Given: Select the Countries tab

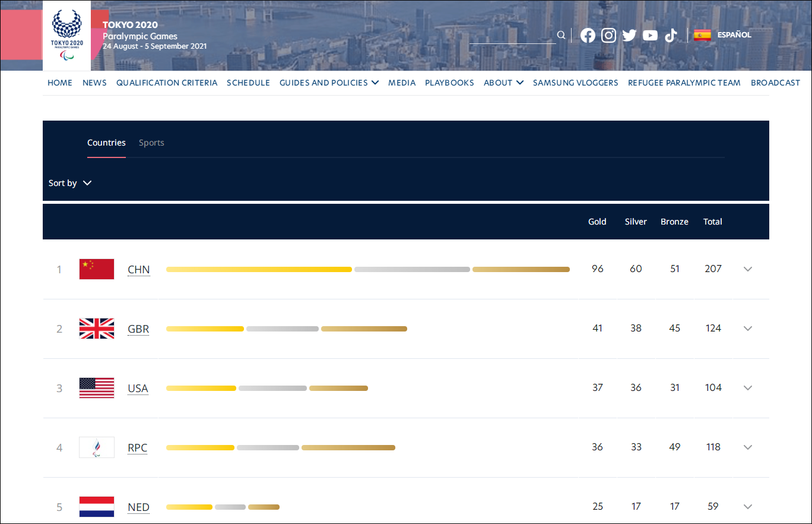Looking at the screenshot, I should click(x=106, y=143).
